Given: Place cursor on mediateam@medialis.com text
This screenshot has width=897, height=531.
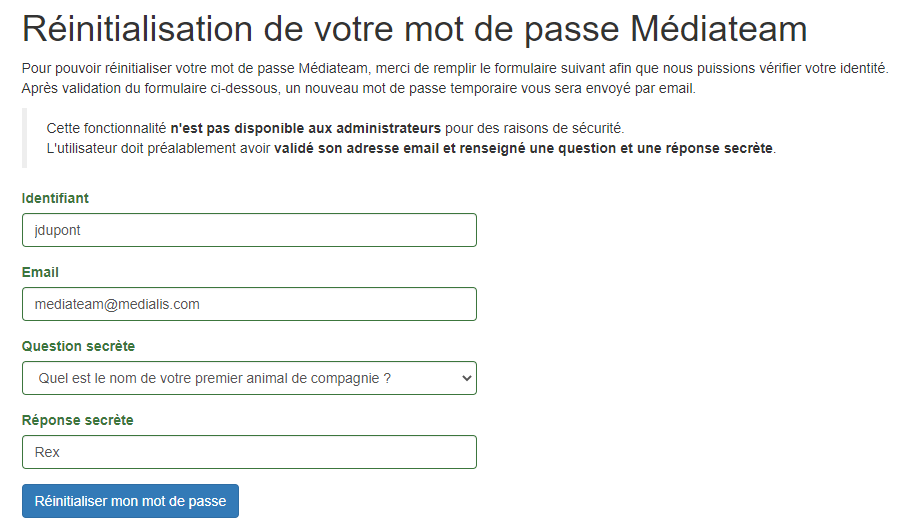Looking at the screenshot, I should (x=117, y=304).
